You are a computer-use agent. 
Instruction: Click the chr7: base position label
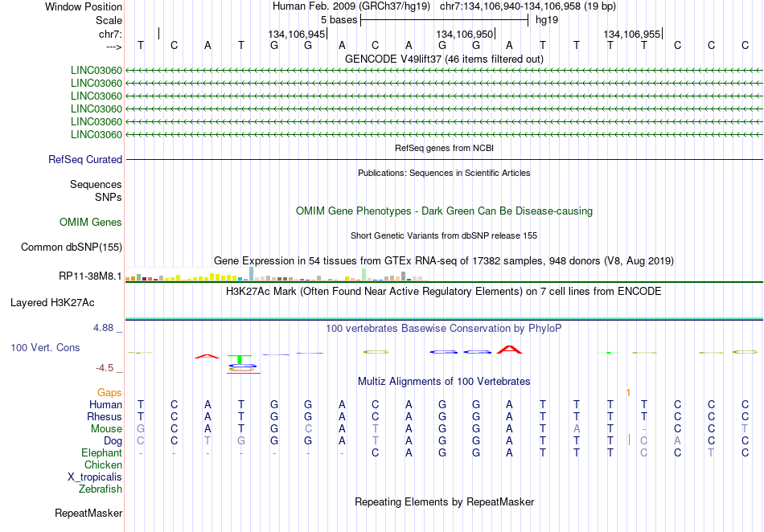pos(110,34)
